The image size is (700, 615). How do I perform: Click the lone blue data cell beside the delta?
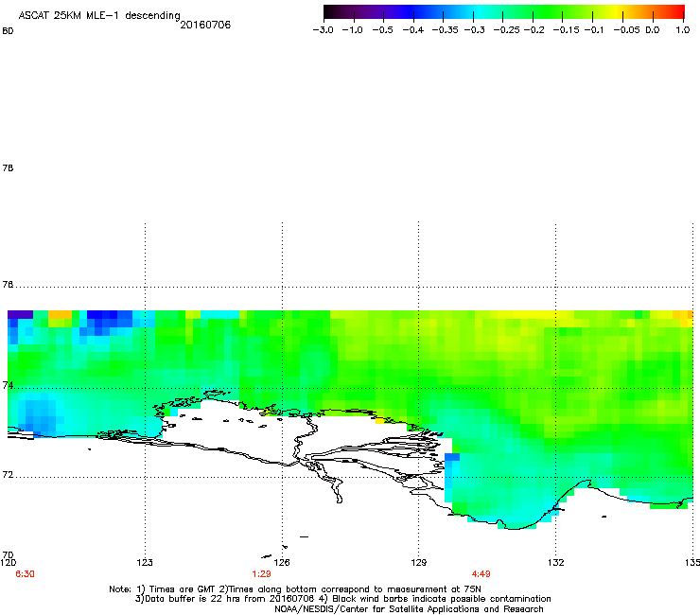[452, 457]
